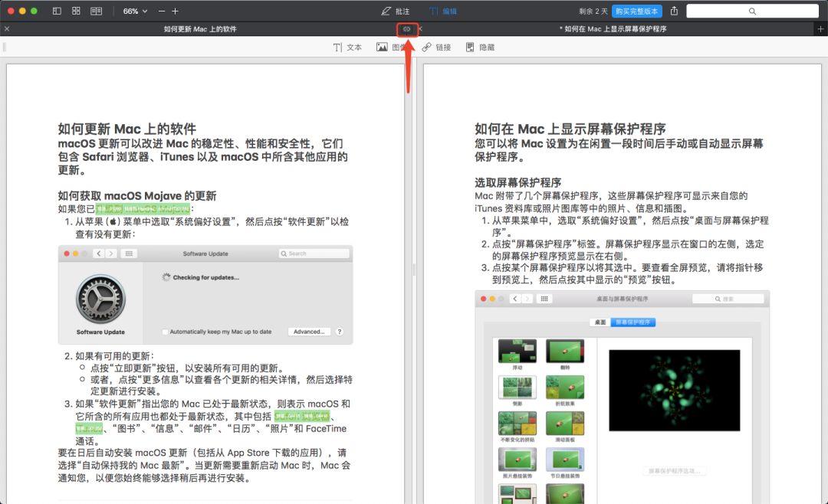The image size is (828, 504).
Task: Click the ? help button in Software Update
Action: point(340,332)
